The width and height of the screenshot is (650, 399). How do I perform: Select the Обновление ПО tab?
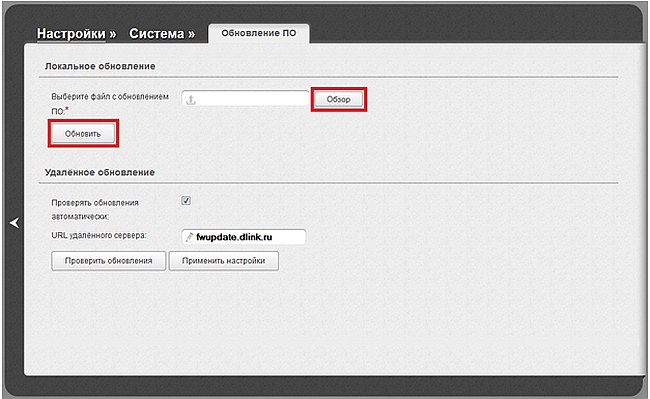tap(259, 33)
